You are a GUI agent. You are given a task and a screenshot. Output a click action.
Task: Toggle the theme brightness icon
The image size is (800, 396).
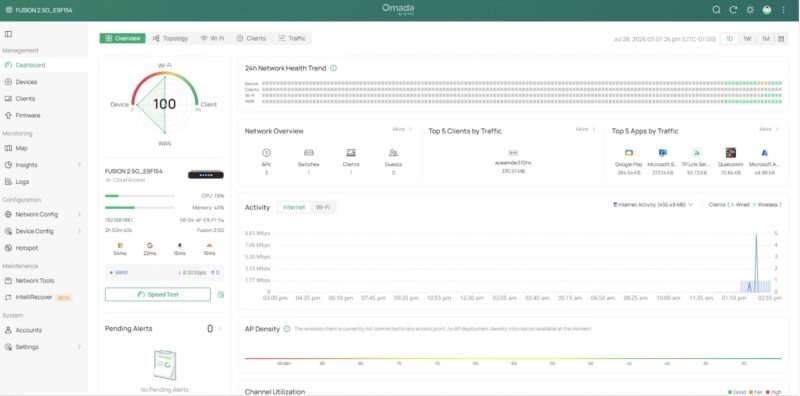click(750, 10)
